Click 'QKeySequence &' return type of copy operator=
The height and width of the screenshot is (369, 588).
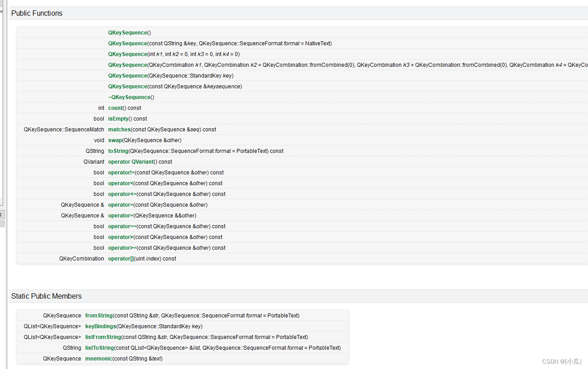pyautogui.click(x=83, y=205)
